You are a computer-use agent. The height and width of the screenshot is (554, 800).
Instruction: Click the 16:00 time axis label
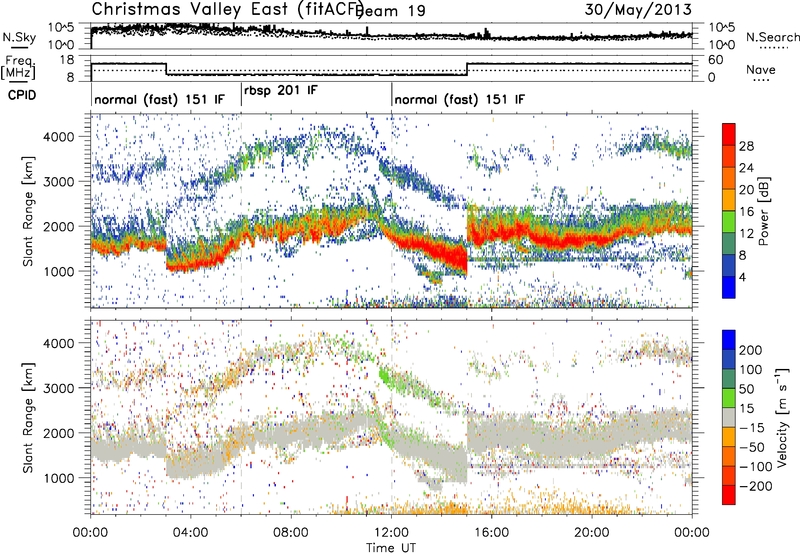pos(491,533)
